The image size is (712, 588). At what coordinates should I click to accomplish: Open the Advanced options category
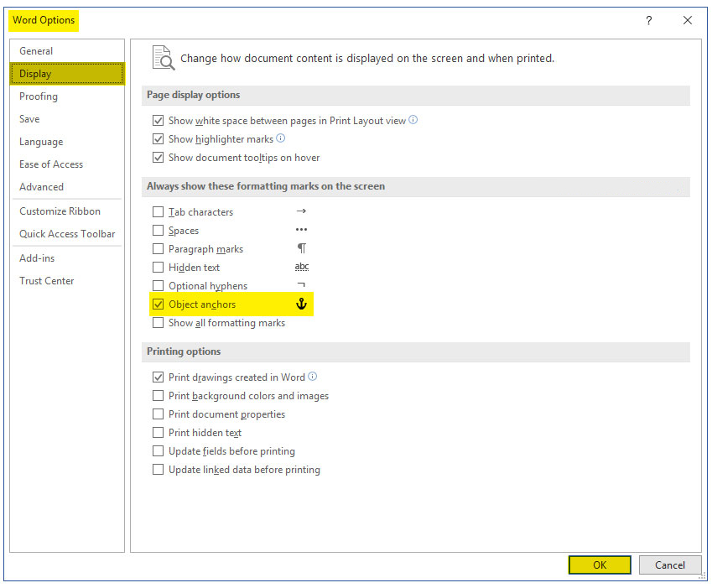click(x=67, y=186)
